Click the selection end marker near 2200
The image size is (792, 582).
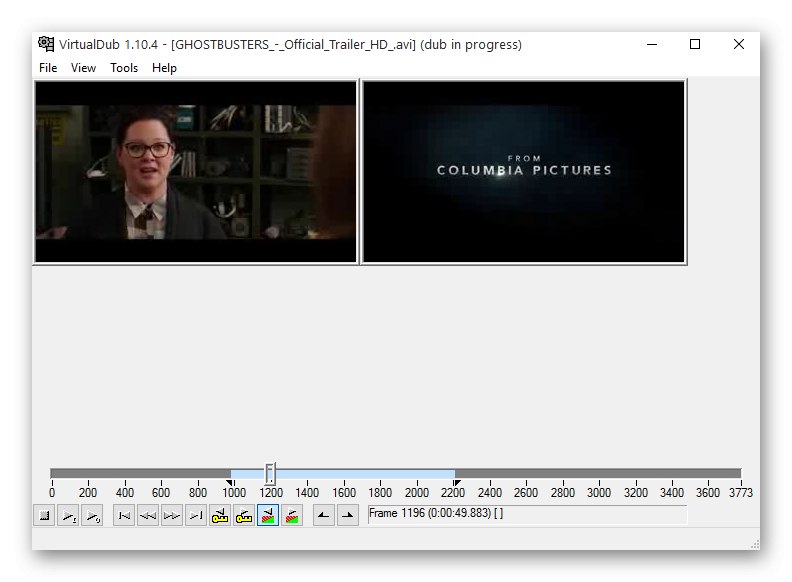point(457,483)
